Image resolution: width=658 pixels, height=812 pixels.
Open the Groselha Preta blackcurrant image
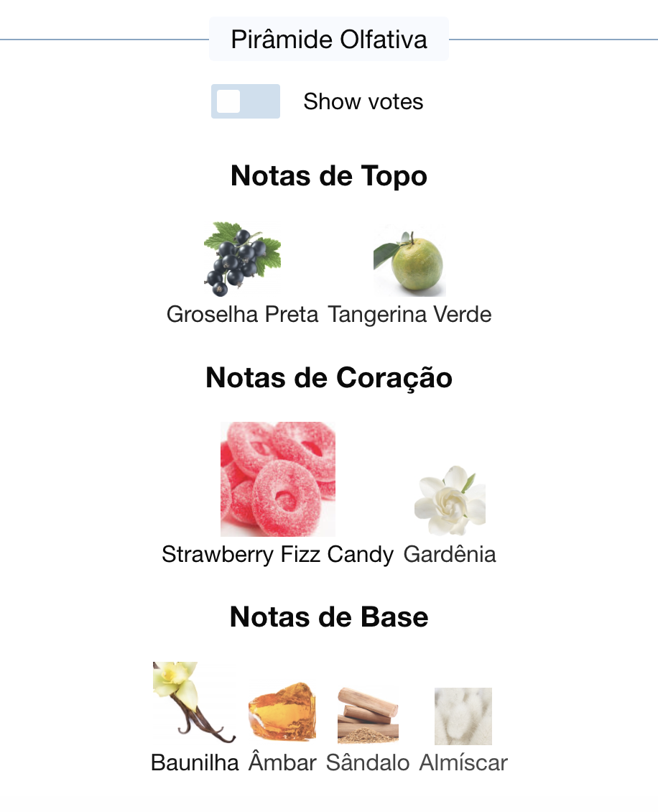click(242, 259)
